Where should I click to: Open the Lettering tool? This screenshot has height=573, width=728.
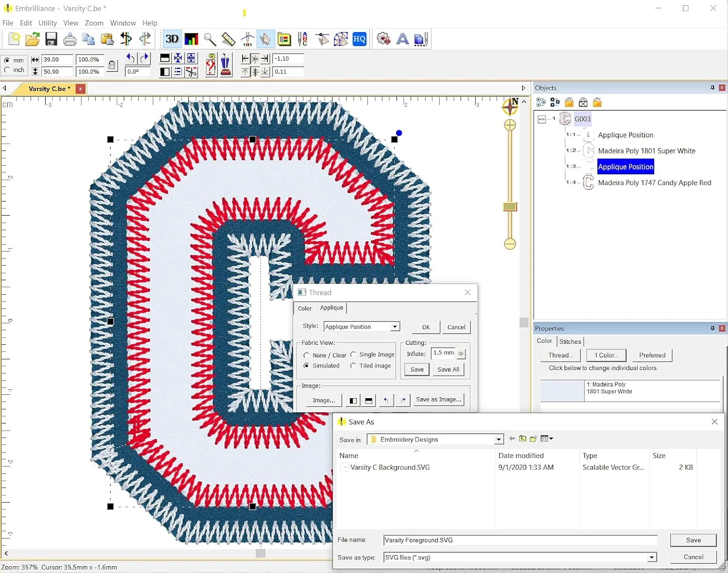tap(402, 39)
